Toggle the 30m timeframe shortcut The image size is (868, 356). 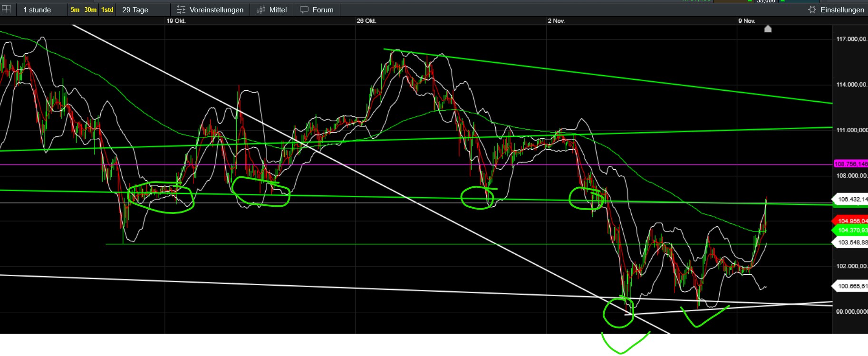(x=90, y=10)
